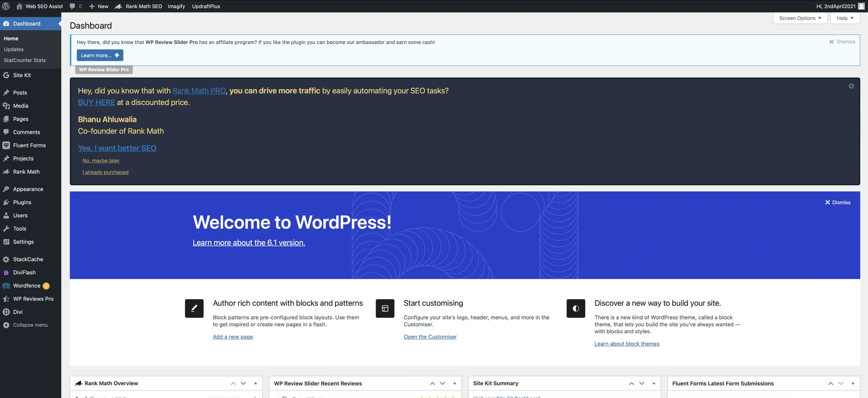Screen dimensions: 868x398
Task: Toggle Fluent Forms Latest Form Submissions panel
Action: pyautogui.click(x=853, y=383)
